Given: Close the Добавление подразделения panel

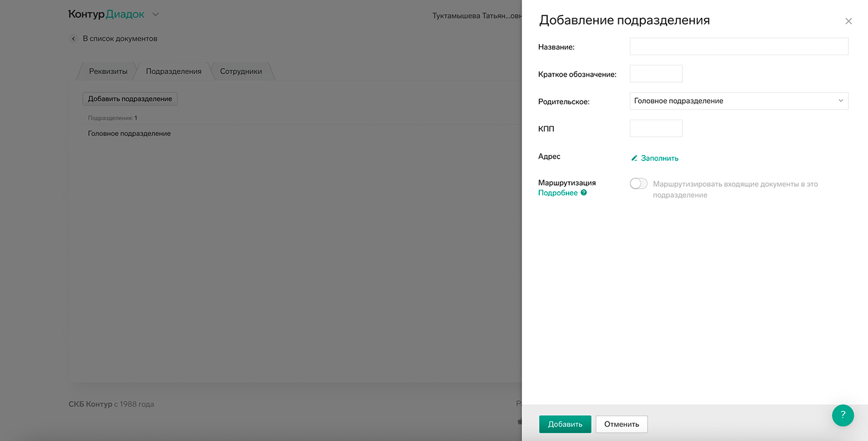Looking at the screenshot, I should click(848, 21).
